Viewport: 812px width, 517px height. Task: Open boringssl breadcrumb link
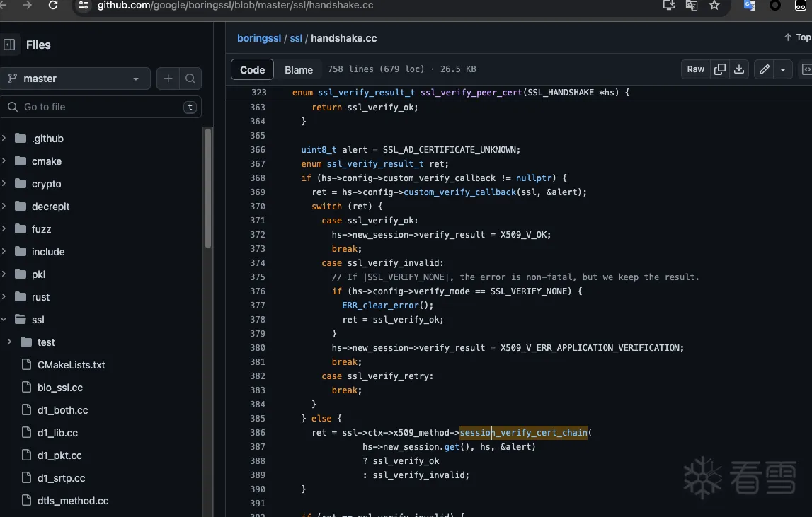click(x=258, y=38)
